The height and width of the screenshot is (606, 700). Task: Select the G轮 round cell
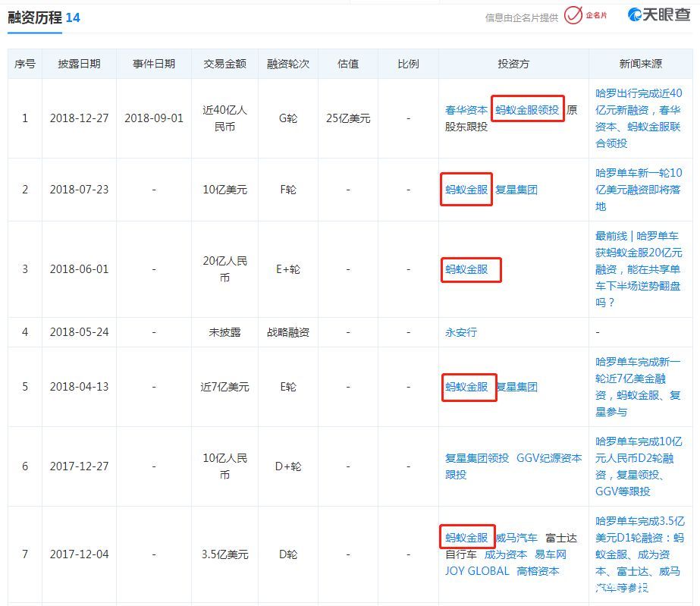coord(288,118)
